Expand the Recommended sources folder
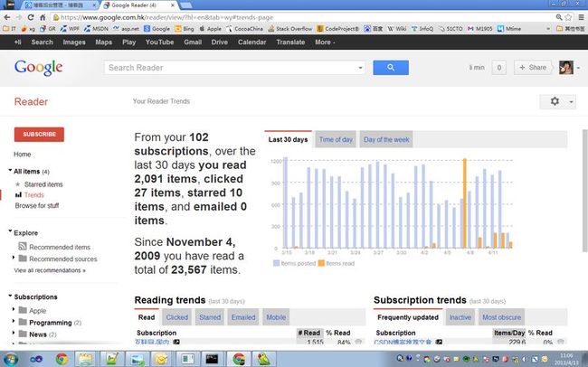 pyautogui.click(x=14, y=258)
